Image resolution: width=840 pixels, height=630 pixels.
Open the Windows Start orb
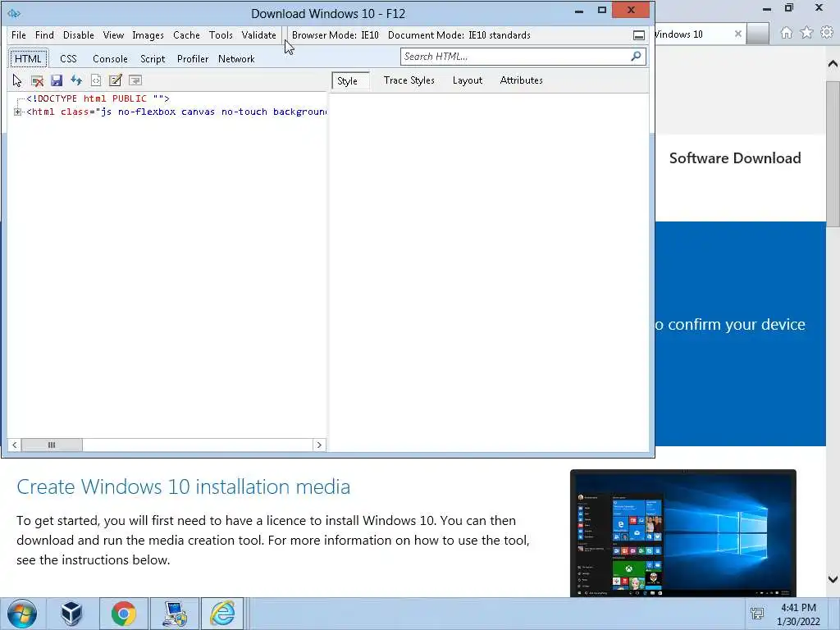[x=22, y=614]
